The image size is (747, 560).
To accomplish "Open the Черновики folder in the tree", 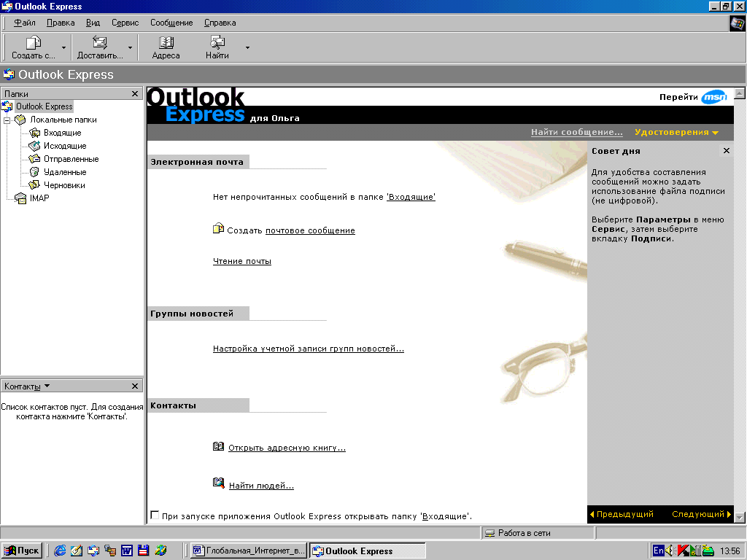I will [x=64, y=185].
